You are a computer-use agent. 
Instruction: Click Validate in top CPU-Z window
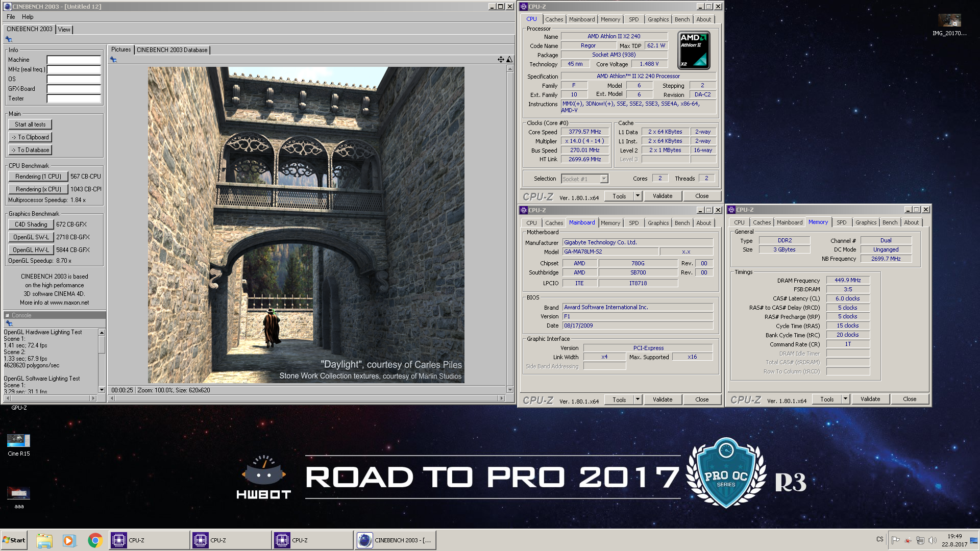663,196
